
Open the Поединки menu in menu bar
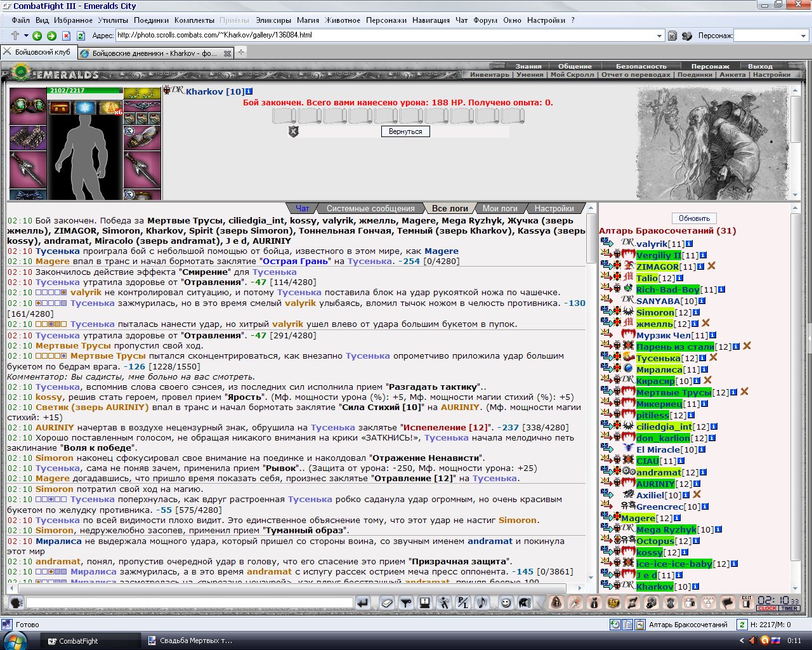tap(151, 20)
